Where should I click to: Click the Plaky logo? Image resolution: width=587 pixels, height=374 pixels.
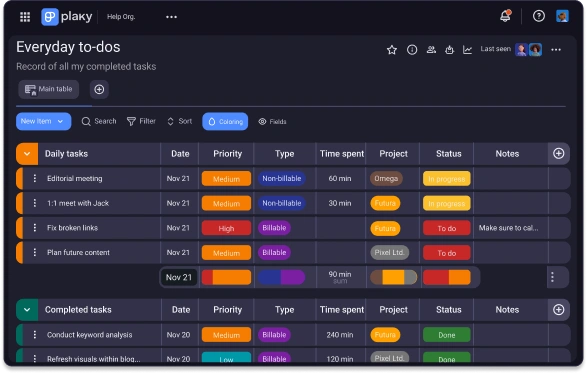pos(67,17)
